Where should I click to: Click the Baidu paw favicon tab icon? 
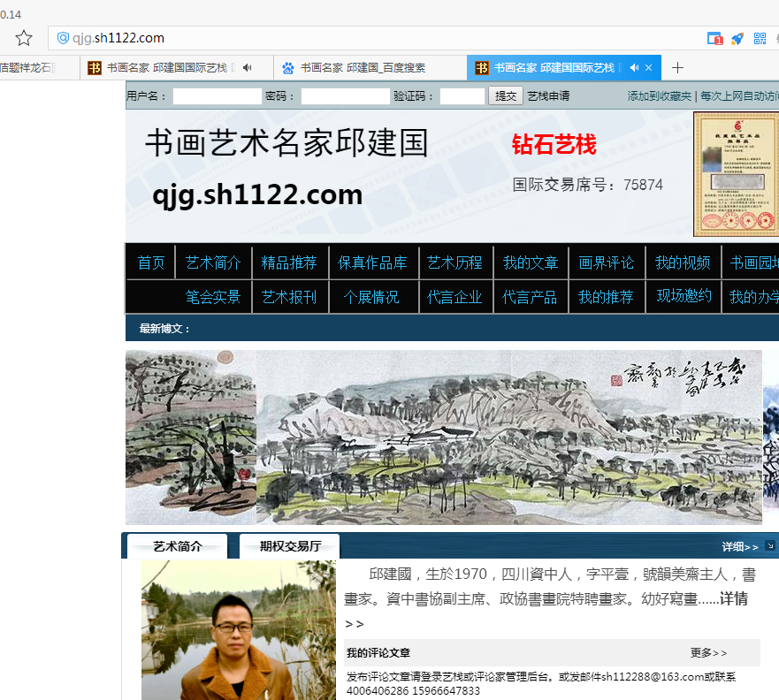click(x=287, y=67)
